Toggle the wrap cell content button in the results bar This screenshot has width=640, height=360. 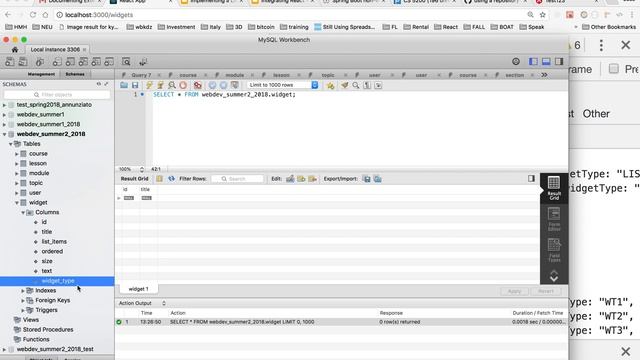coord(531,178)
